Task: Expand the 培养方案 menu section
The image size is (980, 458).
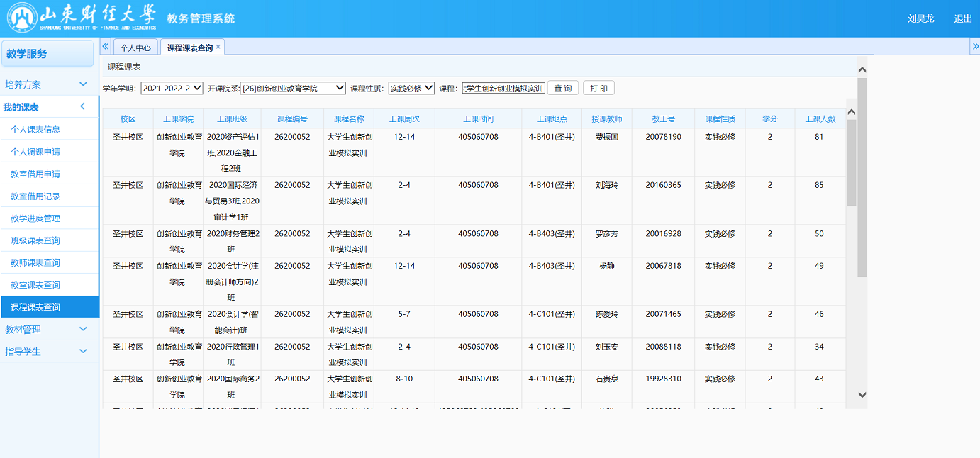Action: 83,84
